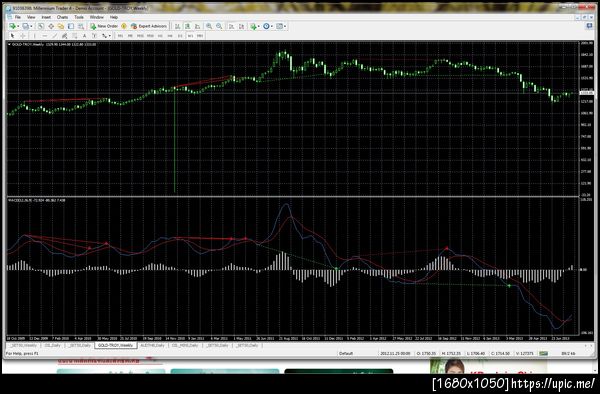The image size is (600, 394).
Task: Select the Trendline drawing tool
Action: coord(55,36)
